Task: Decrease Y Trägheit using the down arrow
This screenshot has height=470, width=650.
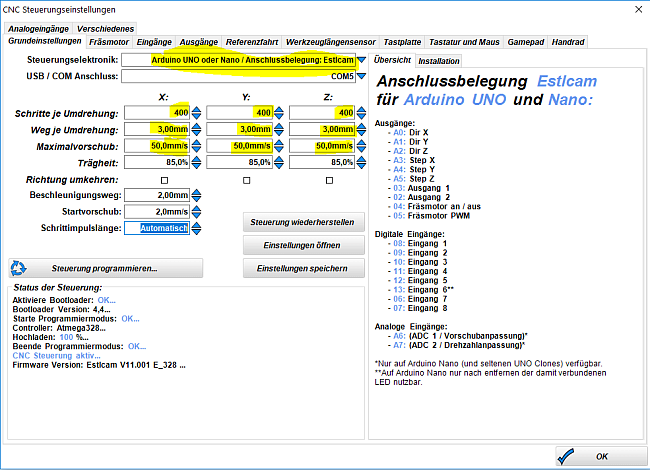Action: coord(279,165)
